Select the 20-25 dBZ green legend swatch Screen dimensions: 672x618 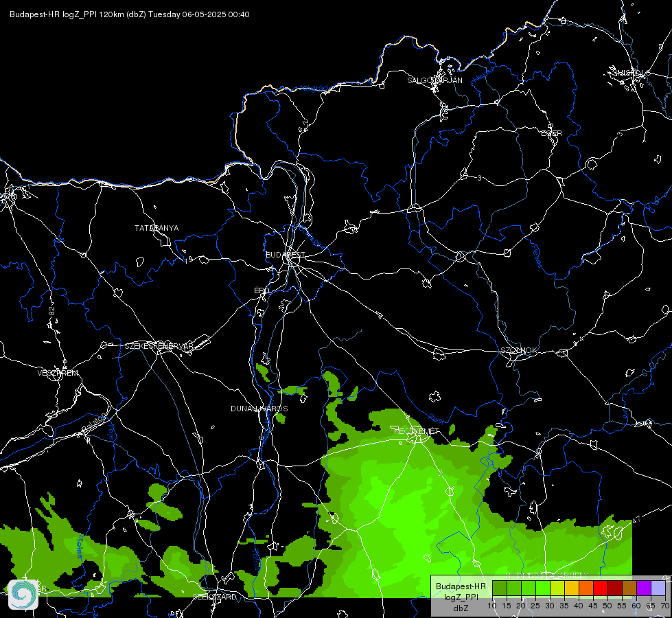[529, 588]
